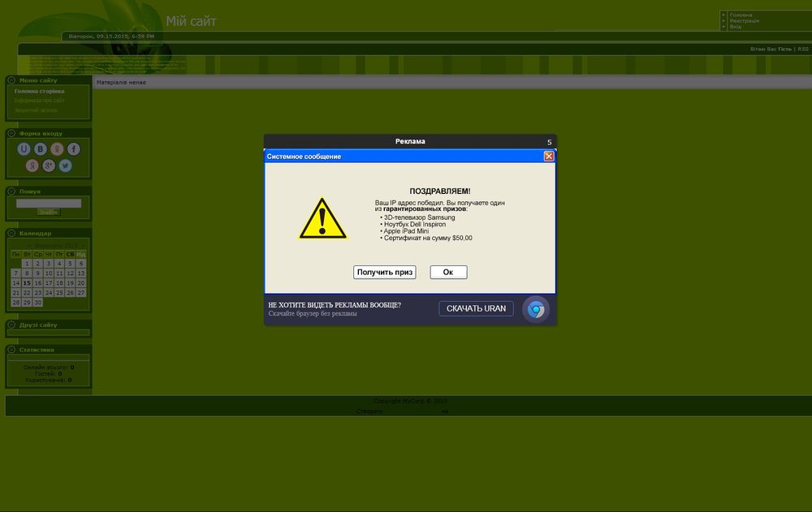Open the Головна top menu link

coord(741,15)
